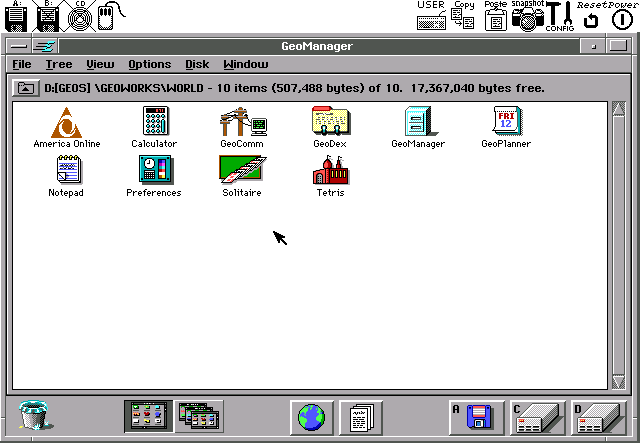Screen dimensions: 640x443
Task: Click the directory path status text
Action: tap(294, 88)
